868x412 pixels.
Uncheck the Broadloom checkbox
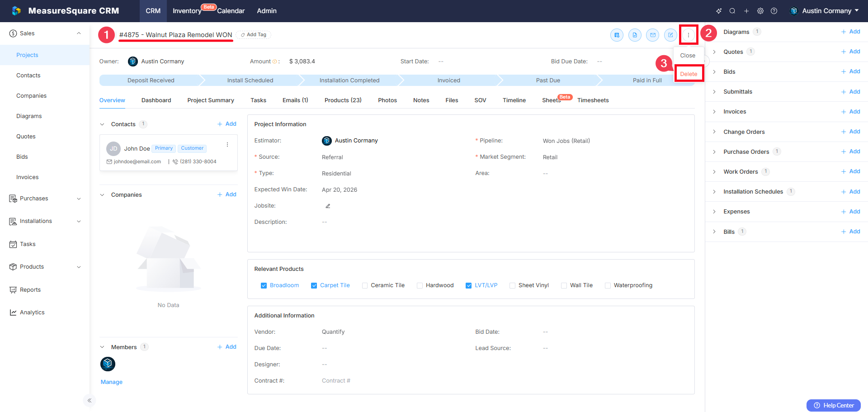coord(264,285)
